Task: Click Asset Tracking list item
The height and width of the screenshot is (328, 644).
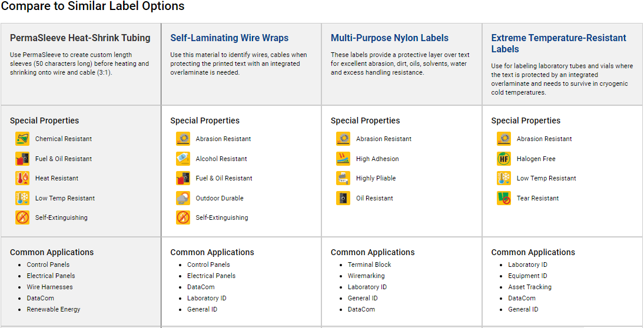Action: pyautogui.click(x=530, y=287)
